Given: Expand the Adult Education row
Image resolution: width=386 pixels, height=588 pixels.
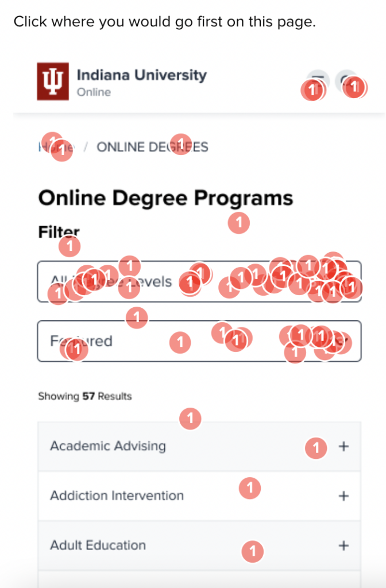Looking at the screenshot, I should point(199,546).
